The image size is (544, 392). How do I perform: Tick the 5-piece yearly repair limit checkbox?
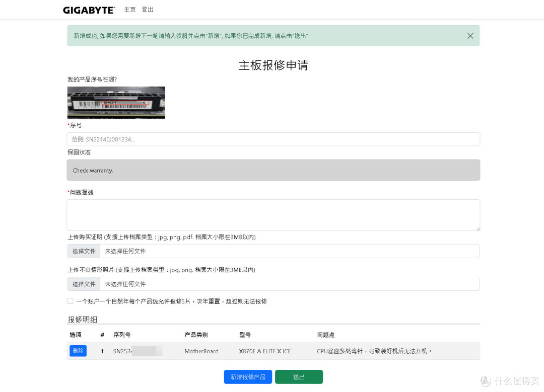point(71,301)
